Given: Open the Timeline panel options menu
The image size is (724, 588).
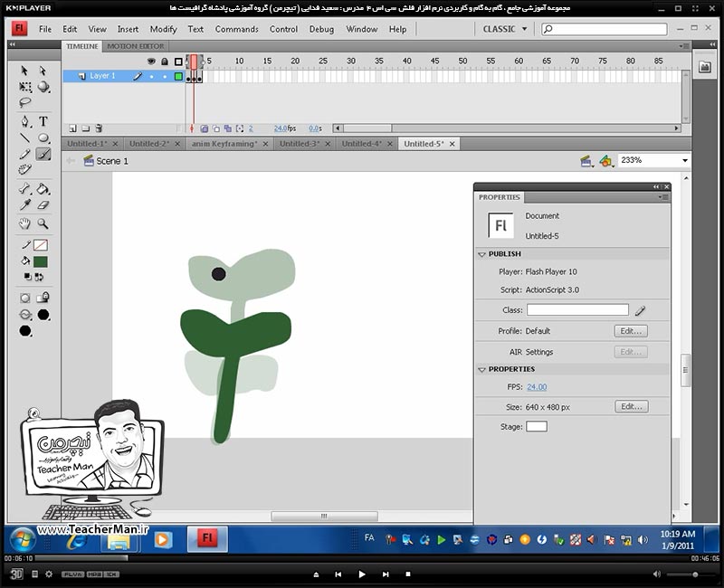Looking at the screenshot, I should coord(684,46).
